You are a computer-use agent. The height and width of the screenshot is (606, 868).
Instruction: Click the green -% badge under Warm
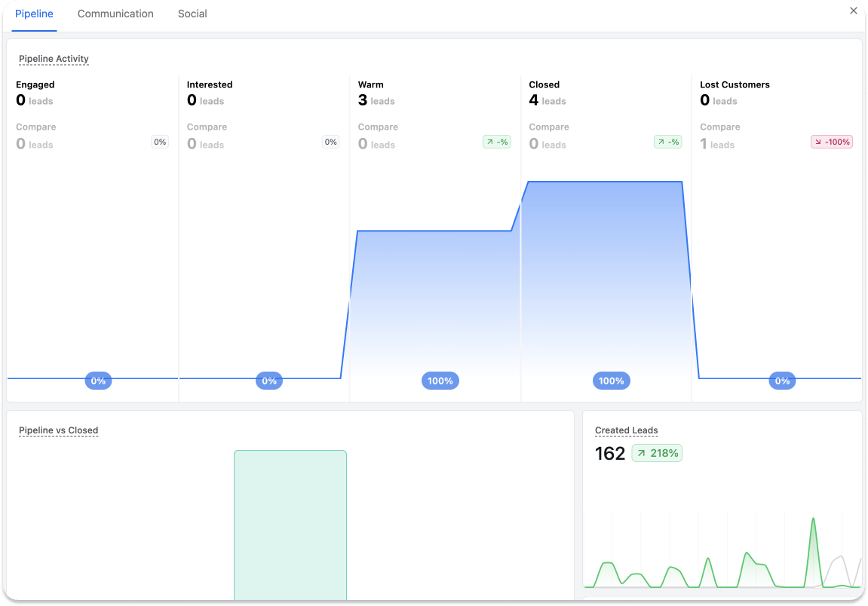point(496,142)
